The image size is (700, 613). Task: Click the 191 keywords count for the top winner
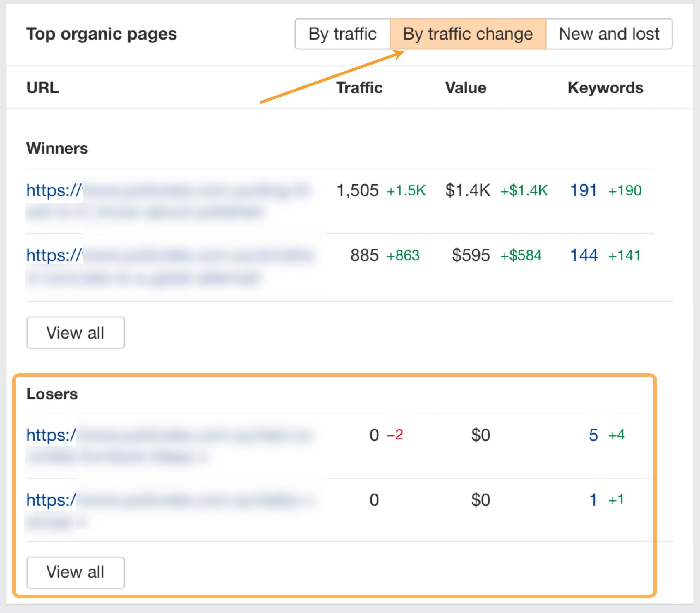[x=583, y=190]
